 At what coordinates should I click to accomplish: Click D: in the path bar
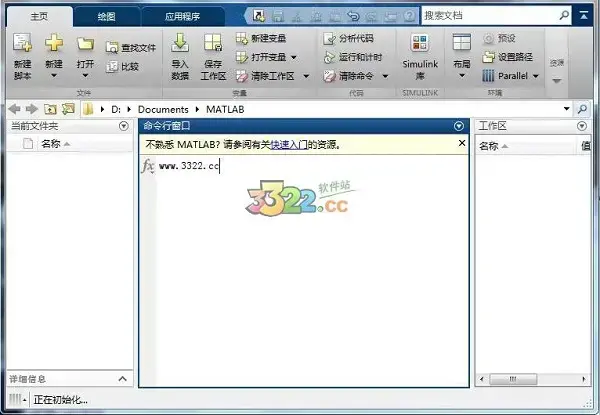click(x=116, y=109)
